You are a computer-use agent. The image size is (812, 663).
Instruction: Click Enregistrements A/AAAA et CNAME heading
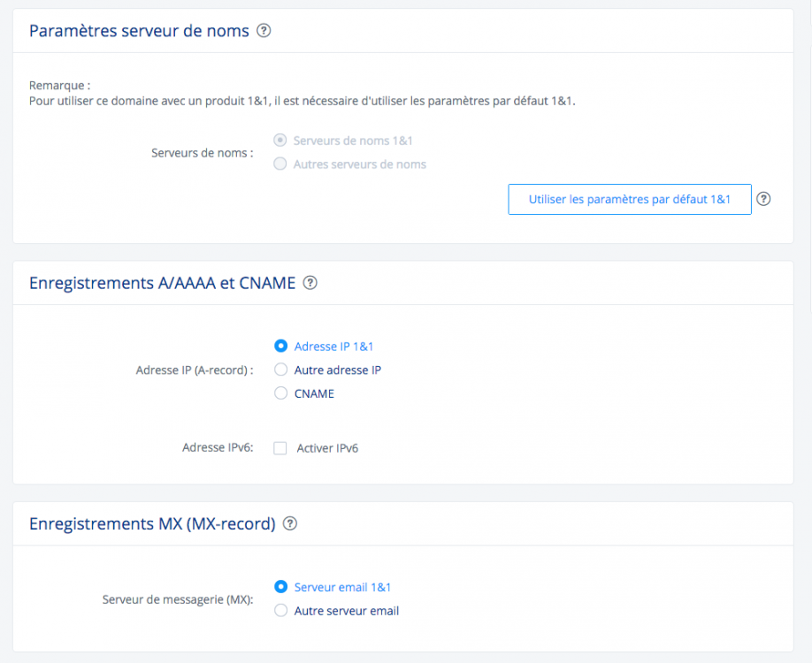tap(162, 283)
